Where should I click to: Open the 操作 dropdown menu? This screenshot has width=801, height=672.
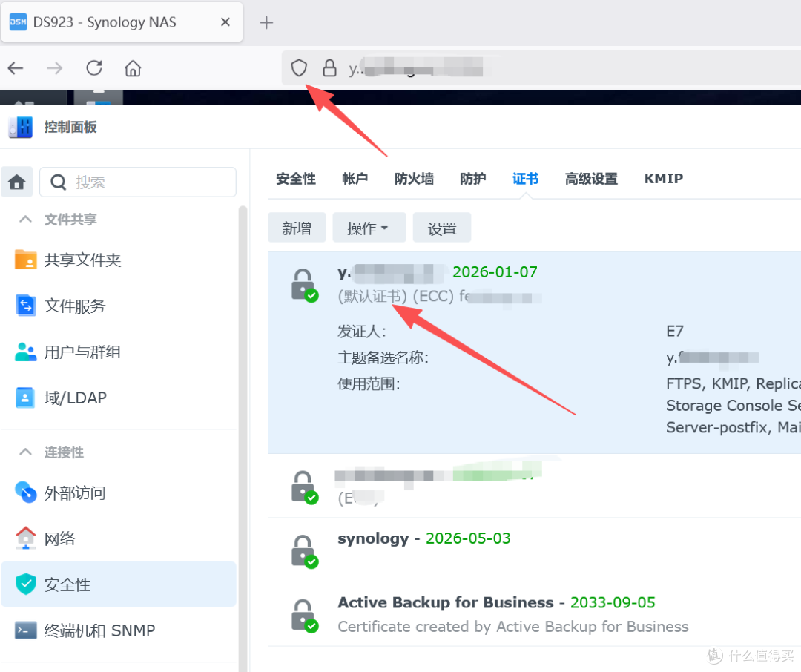coord(369,228)
